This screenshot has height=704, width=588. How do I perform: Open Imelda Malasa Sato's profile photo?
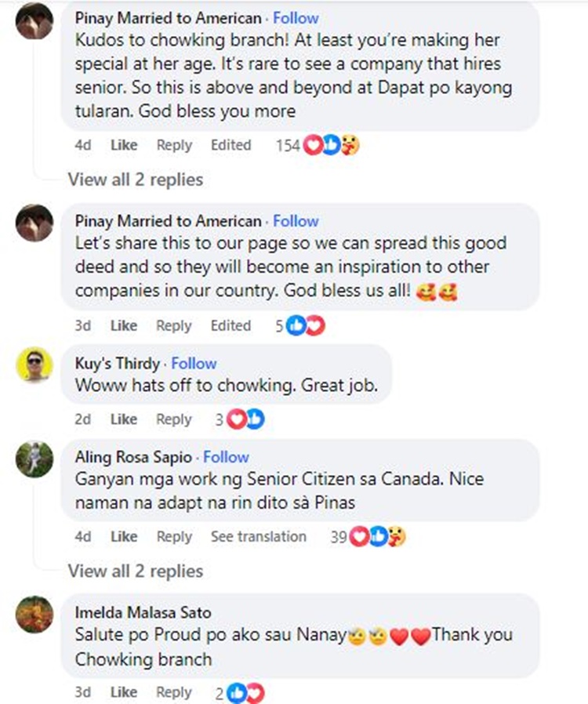[x=34, y=614]
